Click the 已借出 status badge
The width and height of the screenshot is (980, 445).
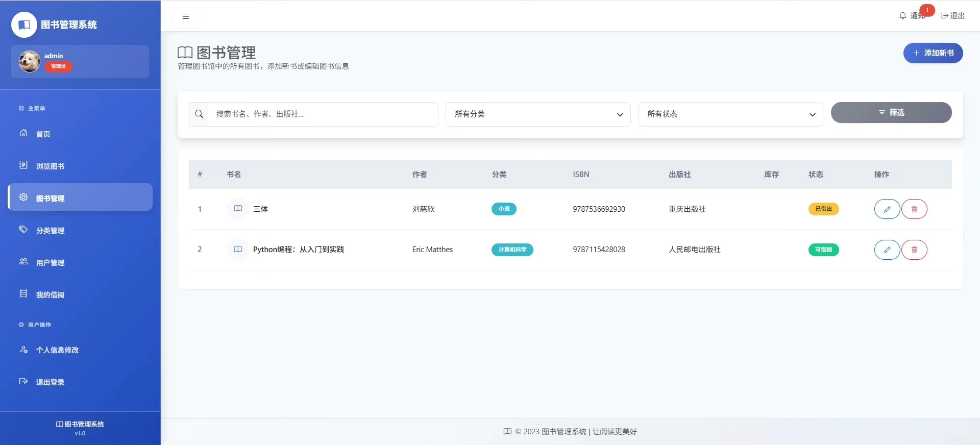[823, 209]
